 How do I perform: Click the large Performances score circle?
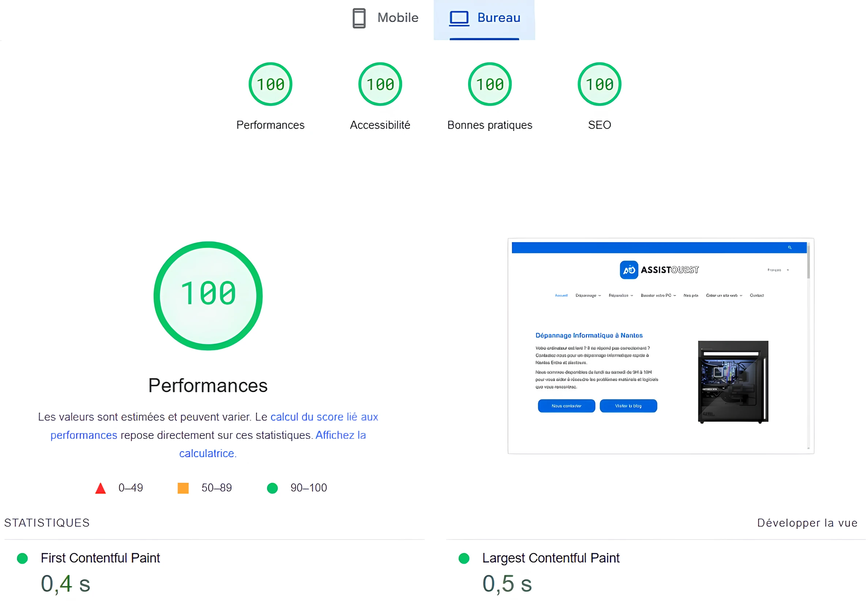[x=208, y=296]
